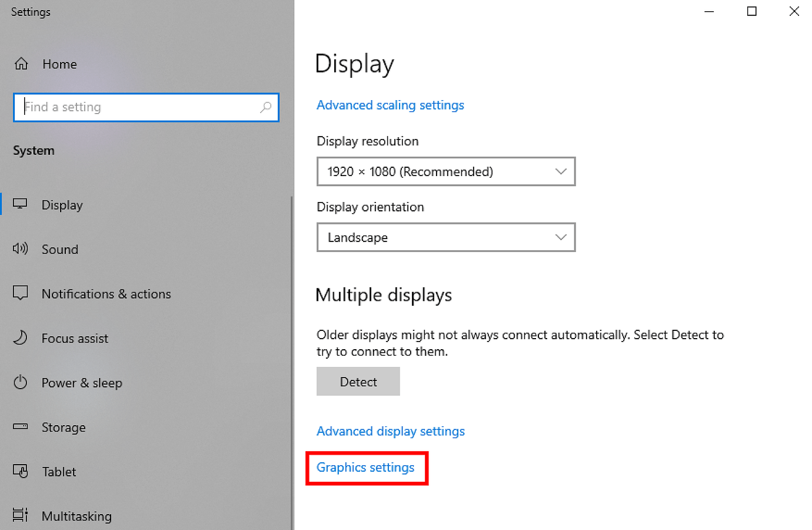This screenshot has width=812, height=530.
Task: Open Advanced scaling settings
Action: click(x=390, y=105)
